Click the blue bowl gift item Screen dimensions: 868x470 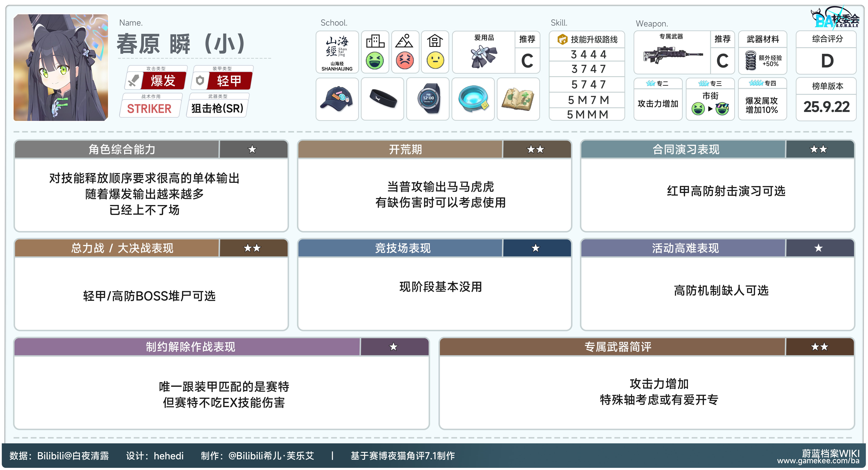473,99
